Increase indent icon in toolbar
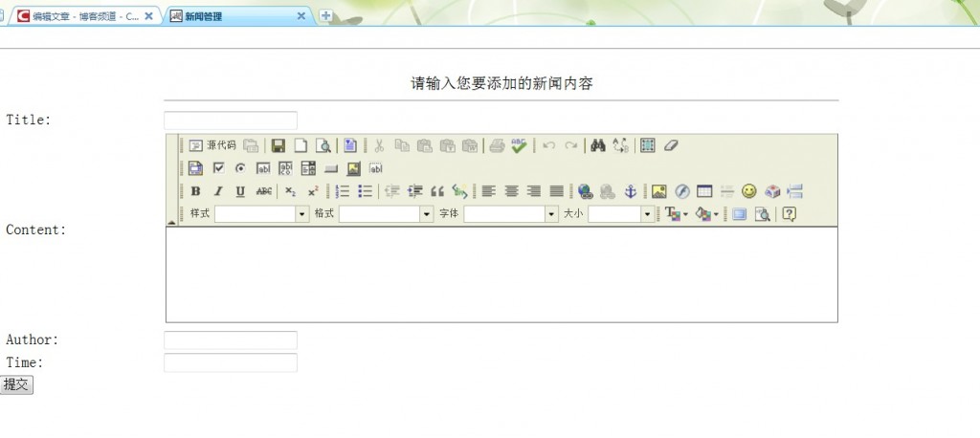This screenshot has height=438, width=980. pos(415,191)
